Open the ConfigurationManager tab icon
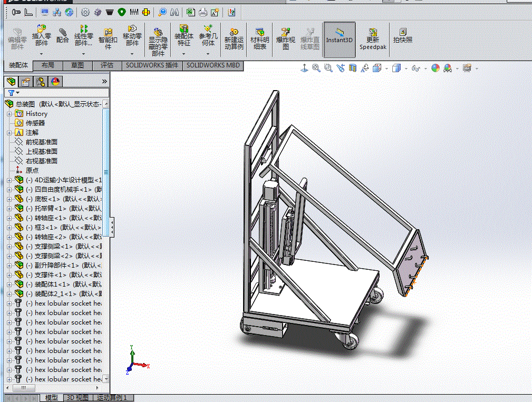This screenshot has height=402, width=532. pyautogui.click(x=41, y=81)
